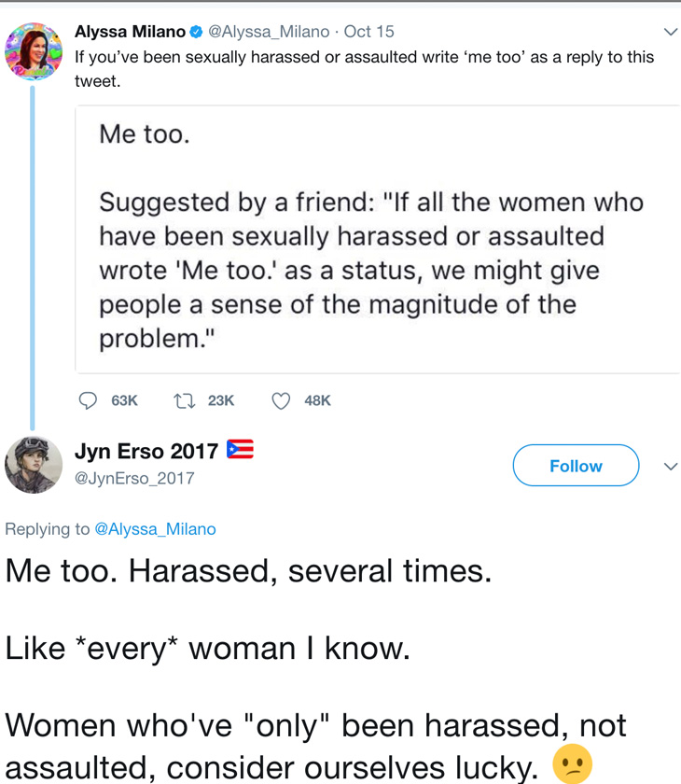
Task: Click the Puerto Rico flag emoji
Action: [x=241, y=450]
